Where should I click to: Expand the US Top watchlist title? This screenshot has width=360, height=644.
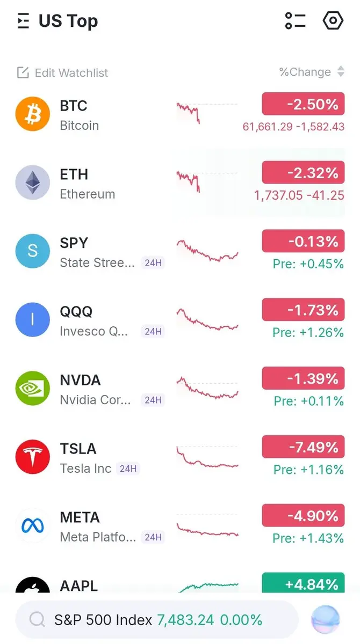pyautogui.click(x=68, y=21)
